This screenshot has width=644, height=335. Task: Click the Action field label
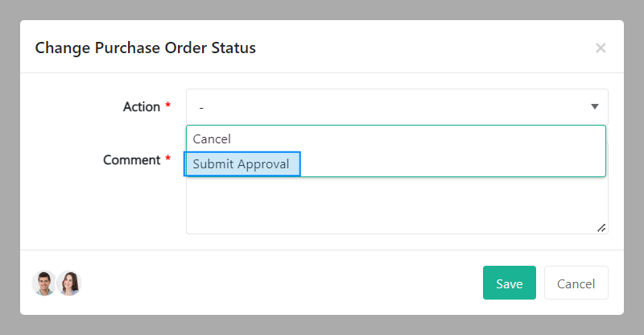point(142,106)
